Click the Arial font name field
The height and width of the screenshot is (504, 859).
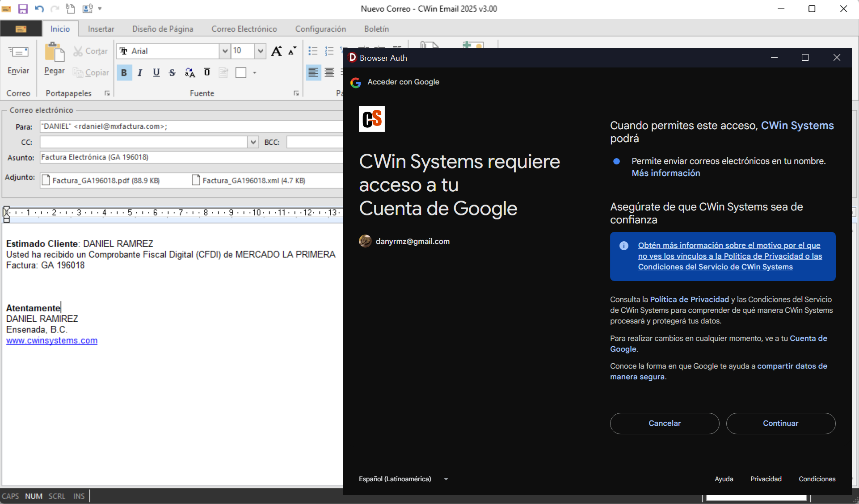click(168, 51)
